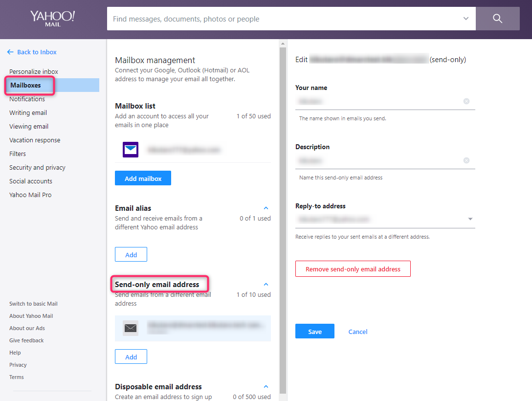
Task: Click the magnifier search button
Action: (x=497, y=19)
